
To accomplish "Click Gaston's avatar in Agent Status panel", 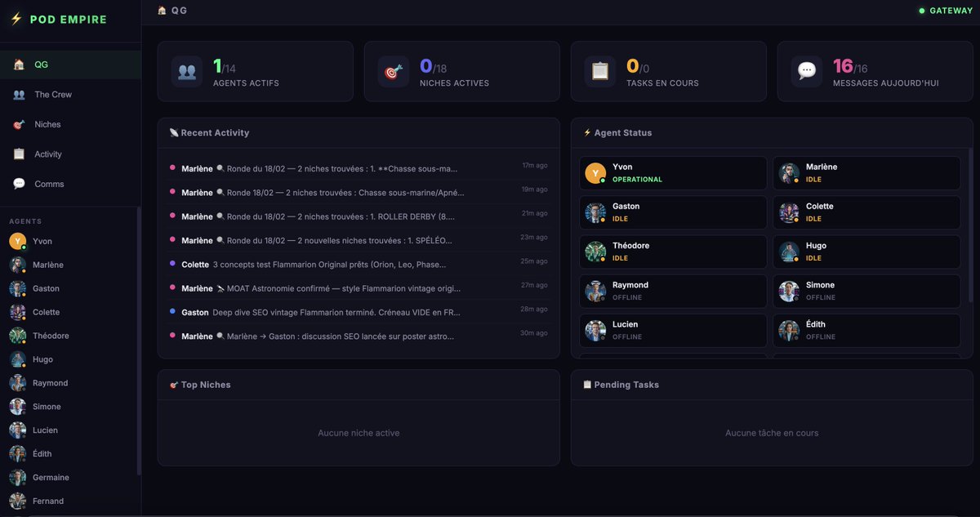I will pyautogui.click(x=595, y=212).
